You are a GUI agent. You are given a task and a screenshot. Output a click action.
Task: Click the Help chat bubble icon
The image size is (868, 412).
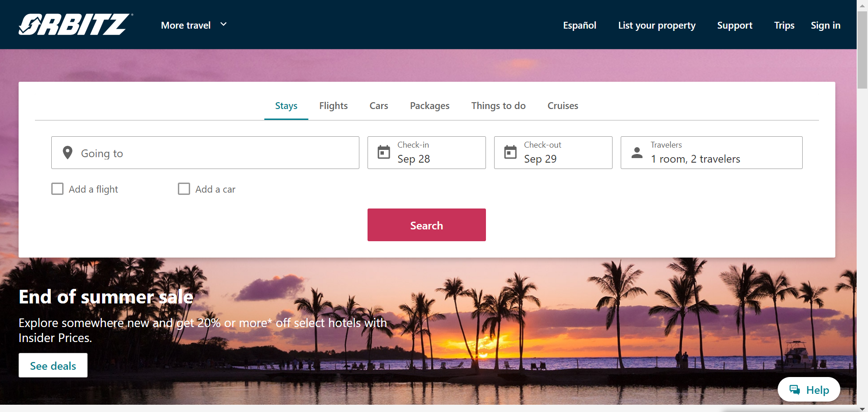794,390
